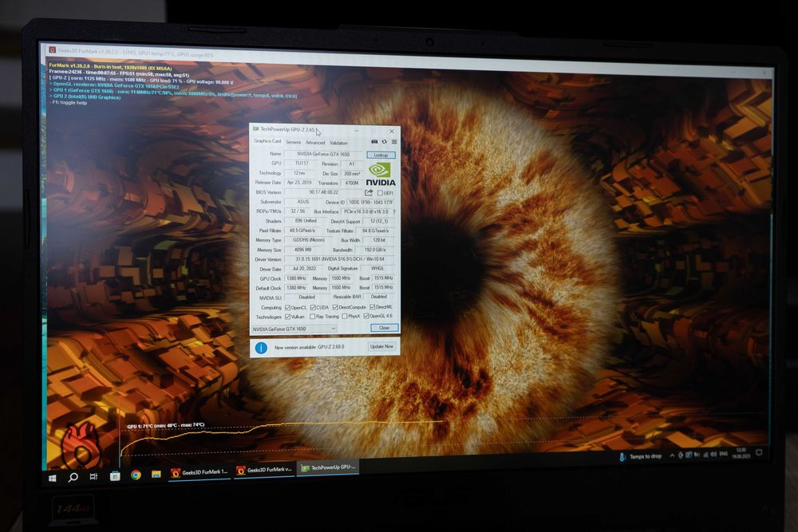798x532 pixels.
Task: Click 'F1: toggle help' text in FurMark overlay
Action: (68, 103)
